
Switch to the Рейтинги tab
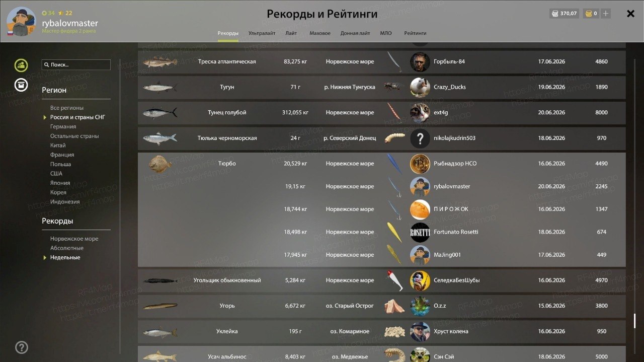click(415, 33)
